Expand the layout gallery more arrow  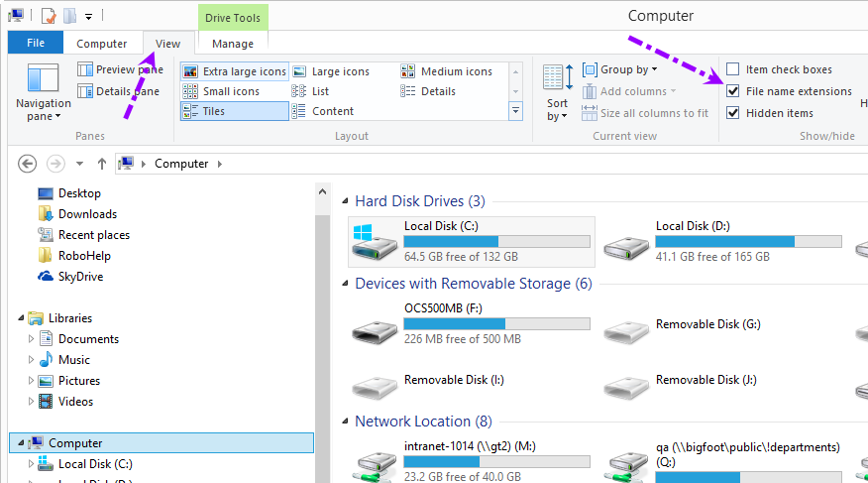(x=515, y=111)
